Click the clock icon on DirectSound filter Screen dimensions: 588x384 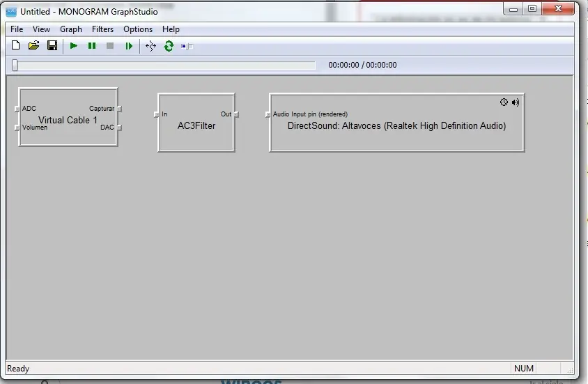pos(504,102)
